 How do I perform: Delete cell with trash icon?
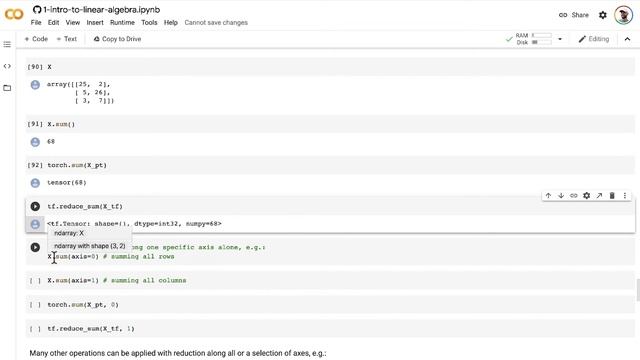coord(612,196)
